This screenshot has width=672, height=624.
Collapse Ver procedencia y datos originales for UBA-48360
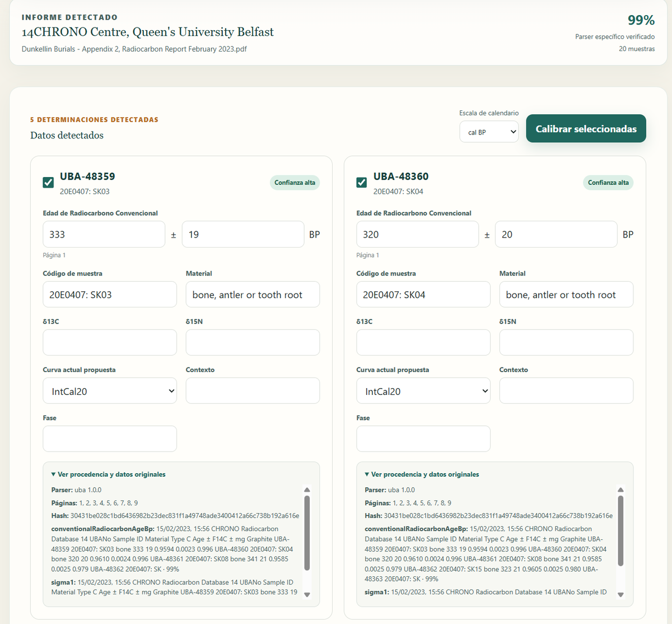pos(422,474)
